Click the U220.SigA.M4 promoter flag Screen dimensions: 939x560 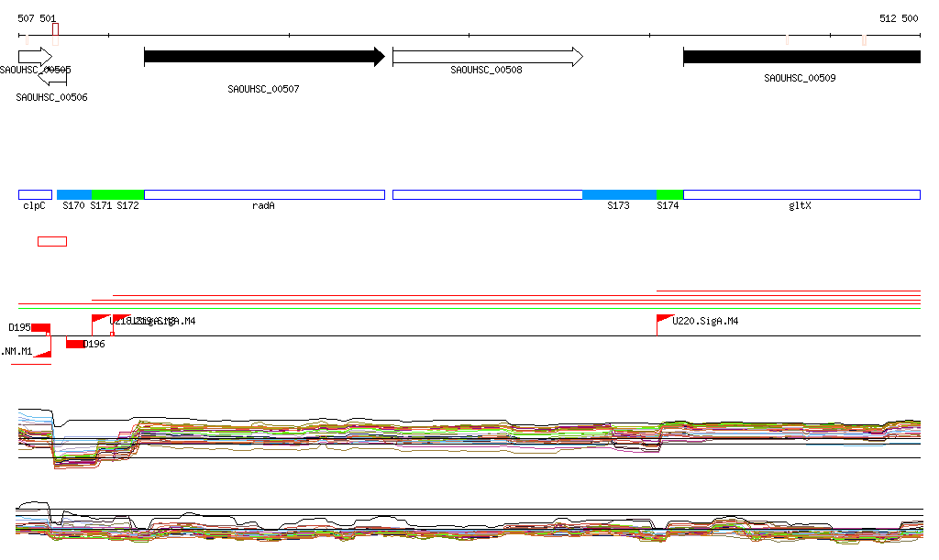click(x=664, y=320)
